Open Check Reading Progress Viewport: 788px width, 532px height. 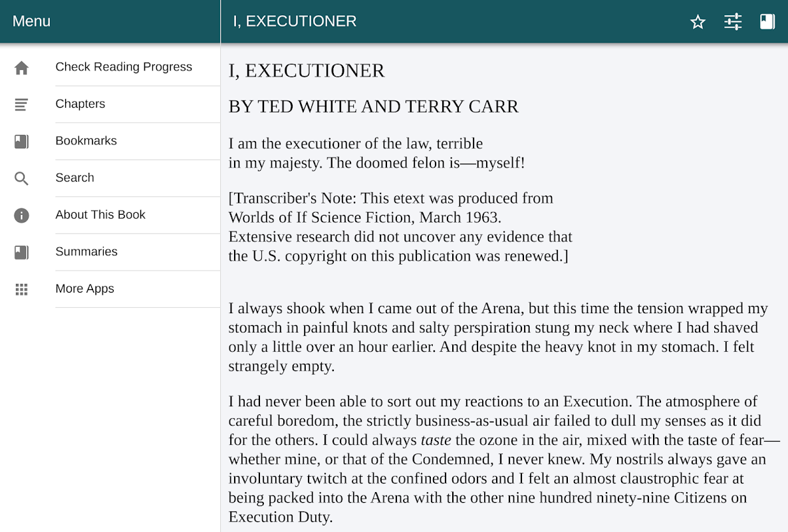(x=124, y=67)
